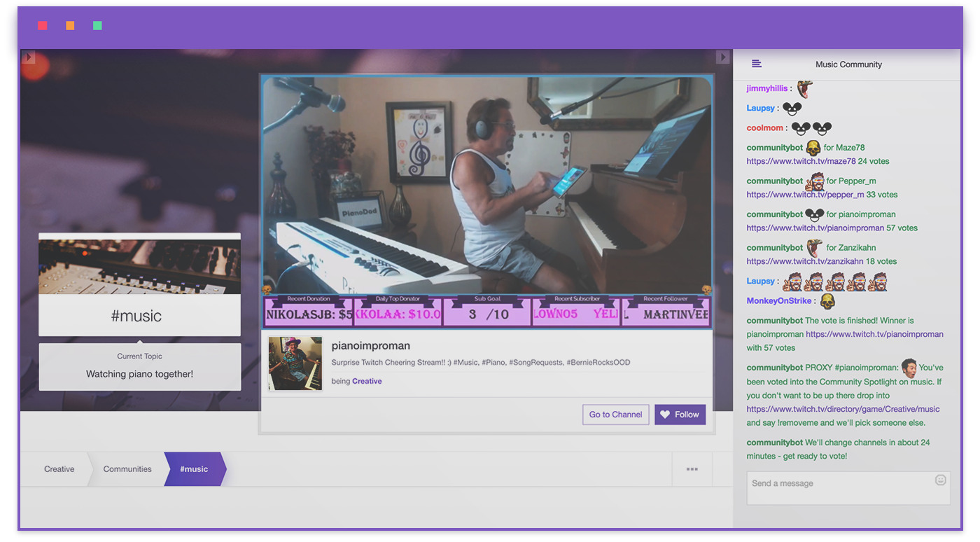Open the directory/game/Creative/music link
Screen dimensions: 980x542
click(843, 409)
